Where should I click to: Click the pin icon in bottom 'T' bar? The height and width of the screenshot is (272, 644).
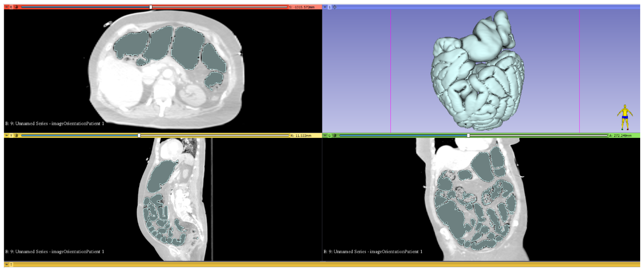coord(7,265)
